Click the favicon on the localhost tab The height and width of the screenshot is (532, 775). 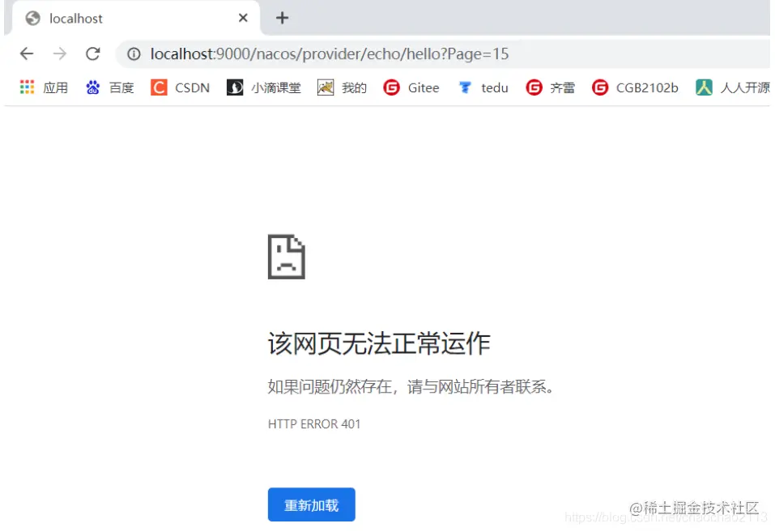tap(34, 18)
